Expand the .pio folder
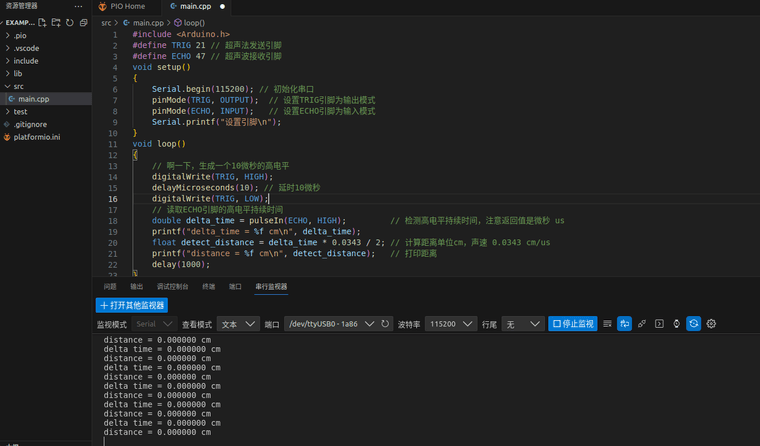This screenshot has height=446, width=760. click(x=7, y=35)
